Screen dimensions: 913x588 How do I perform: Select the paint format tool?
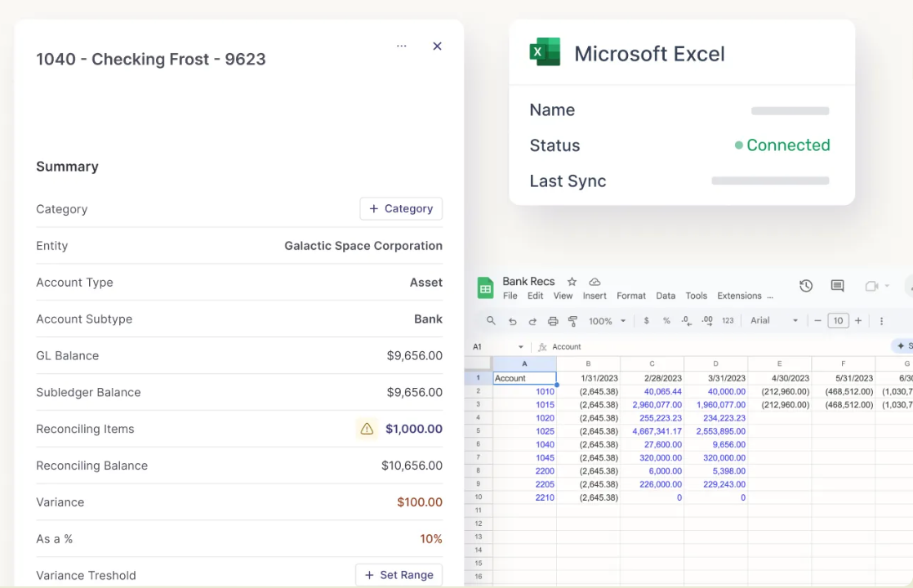[573, 321]
